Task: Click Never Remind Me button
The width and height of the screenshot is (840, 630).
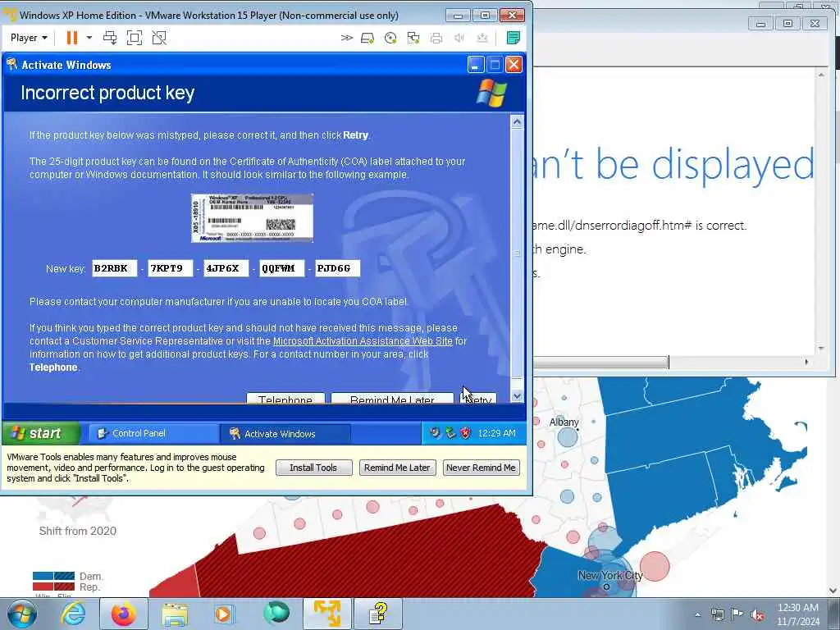Action: point(481,468)
